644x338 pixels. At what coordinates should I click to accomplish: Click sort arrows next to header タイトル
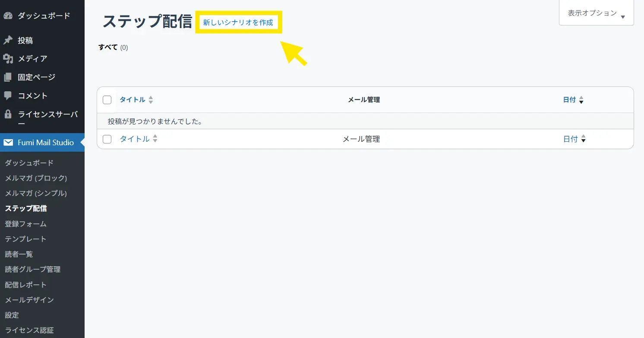(x=151, y=100)
